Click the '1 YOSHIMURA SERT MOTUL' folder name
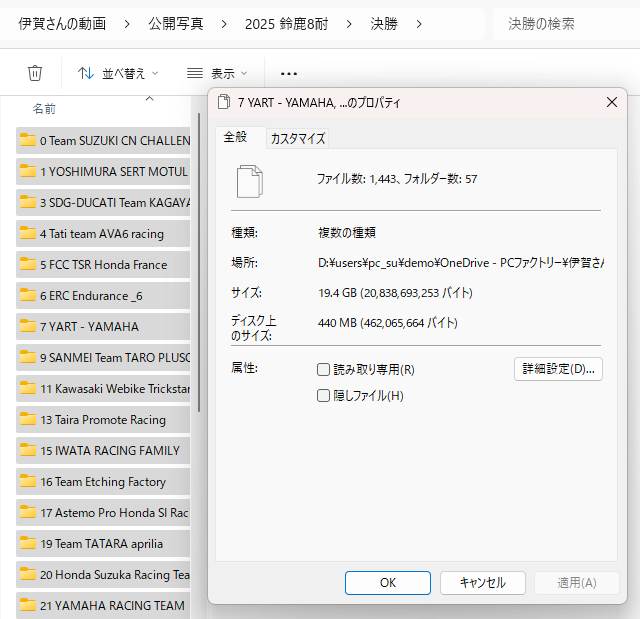 (114, 172)
